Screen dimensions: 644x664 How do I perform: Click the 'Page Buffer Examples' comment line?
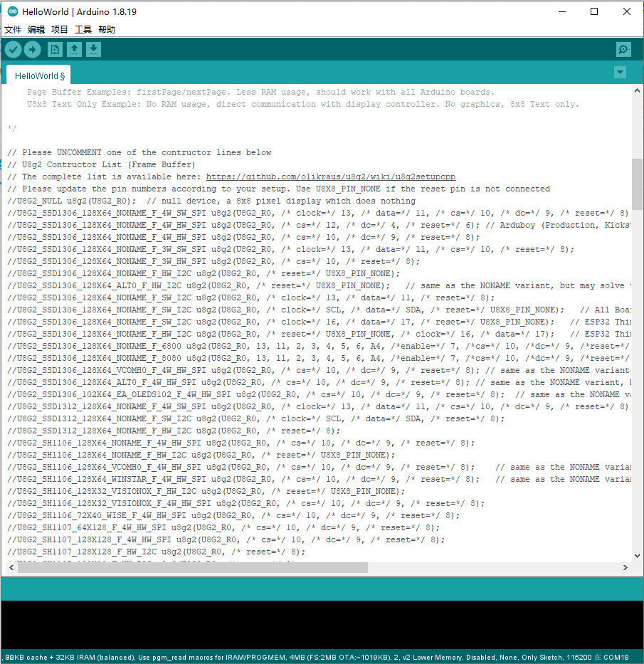pyautogui.click(x=261, y=92)
